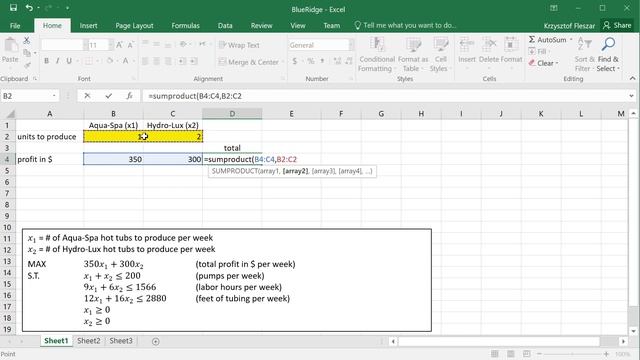Open the Clear eraser dropdown
The image size is (640, 360).
coord(543,63)
